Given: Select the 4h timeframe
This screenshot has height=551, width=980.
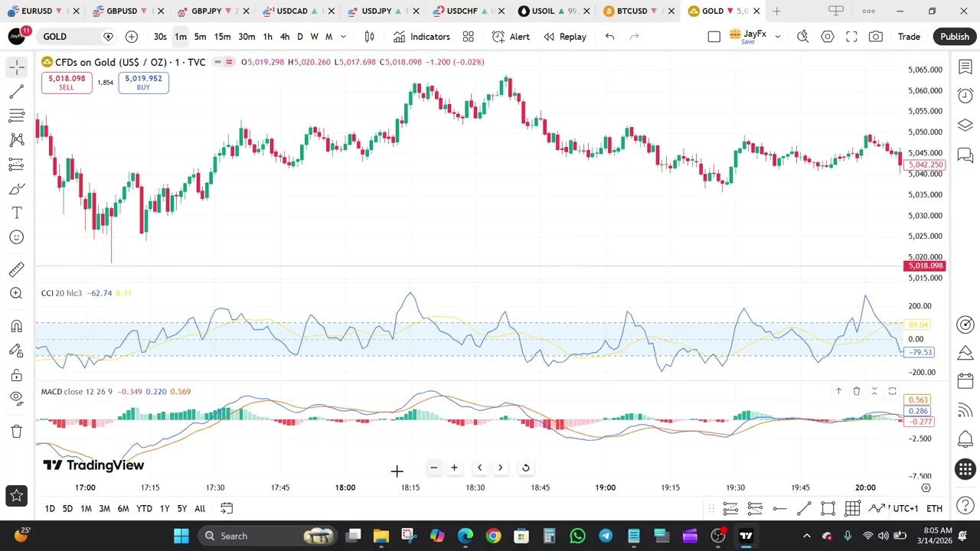Looking at the screenshot, I should point(284,37).
